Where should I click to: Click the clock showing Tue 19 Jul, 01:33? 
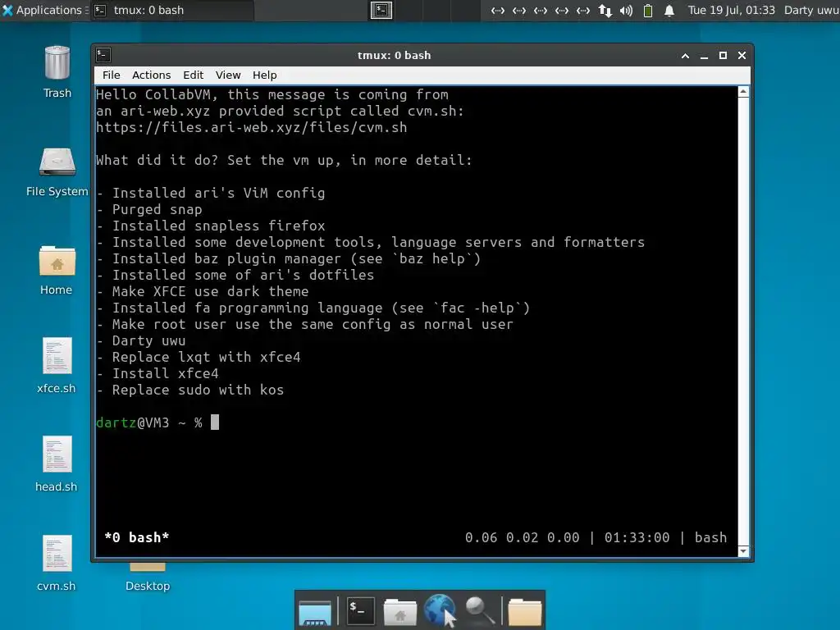(x=731, y=10)
